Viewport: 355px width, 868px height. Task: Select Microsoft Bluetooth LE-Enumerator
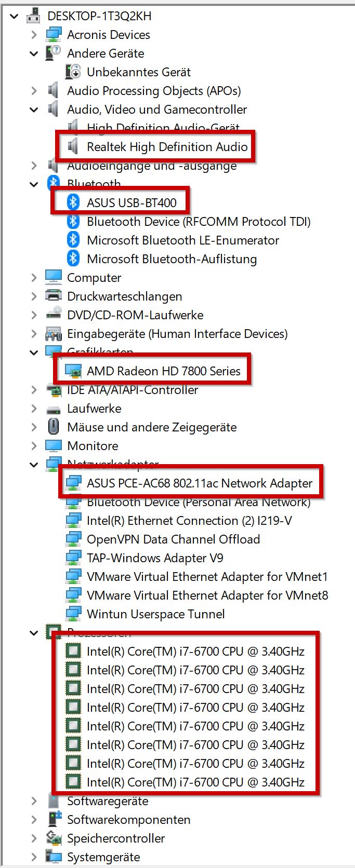point(183,240)
